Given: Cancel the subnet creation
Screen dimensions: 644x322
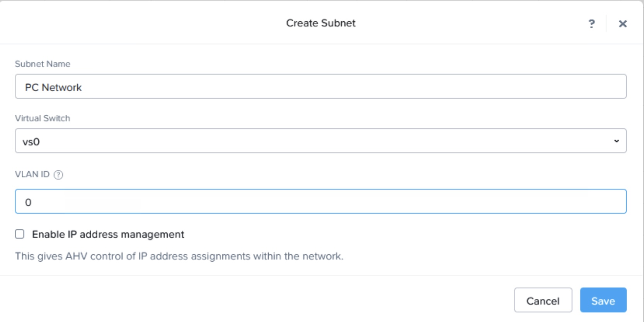Looking at the screenshot, I should tap(543, 300).
